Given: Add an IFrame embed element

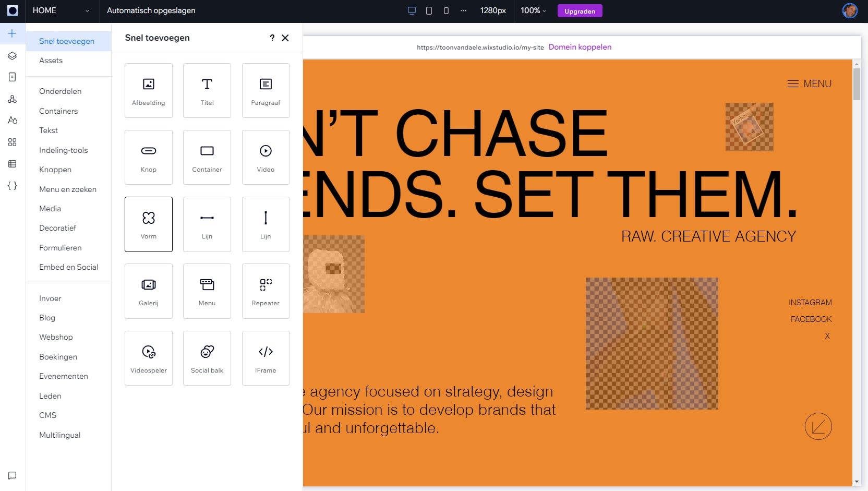Looking at the screenshot, I should (x=266, y=357).
